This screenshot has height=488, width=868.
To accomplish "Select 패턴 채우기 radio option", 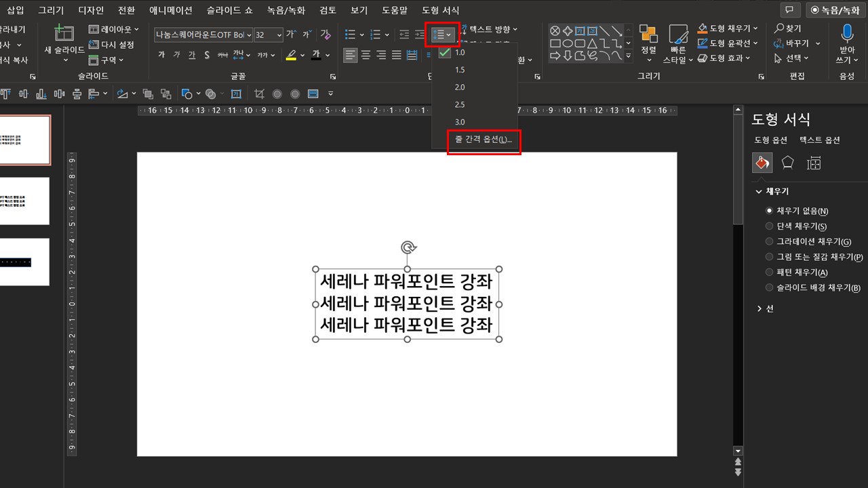I will 797,272.
